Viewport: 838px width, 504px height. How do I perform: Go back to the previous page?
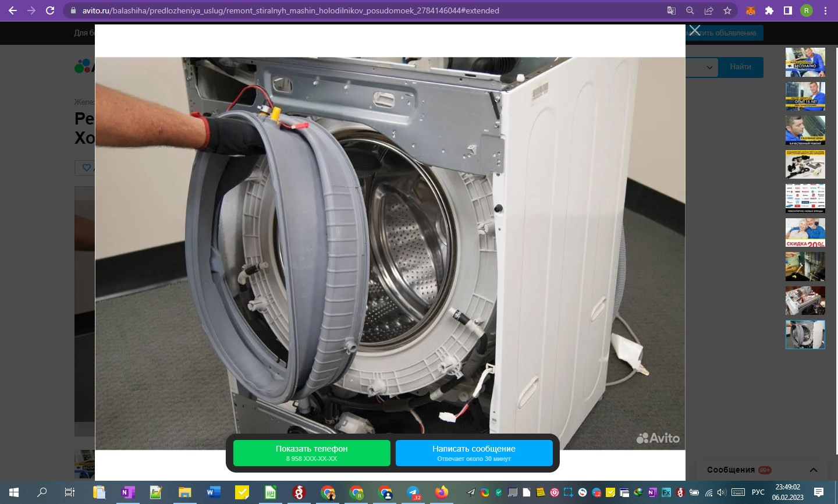pyautogui.click(x=13, y=10)
